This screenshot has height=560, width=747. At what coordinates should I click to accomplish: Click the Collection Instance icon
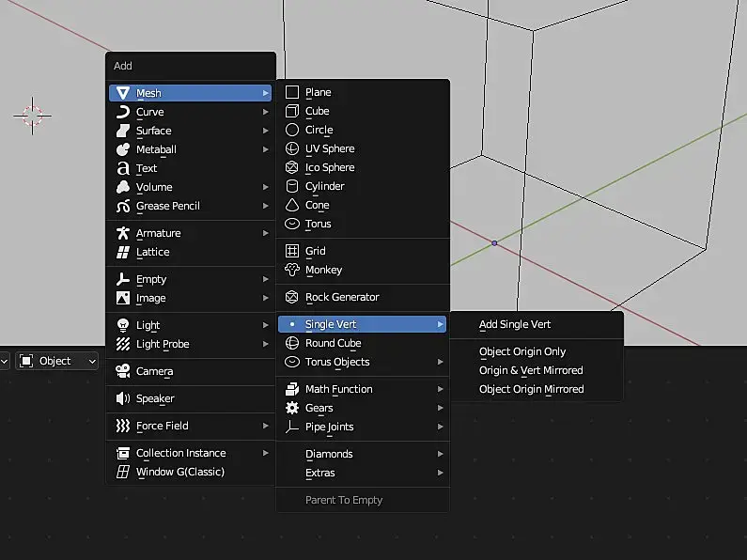point(123,453)
